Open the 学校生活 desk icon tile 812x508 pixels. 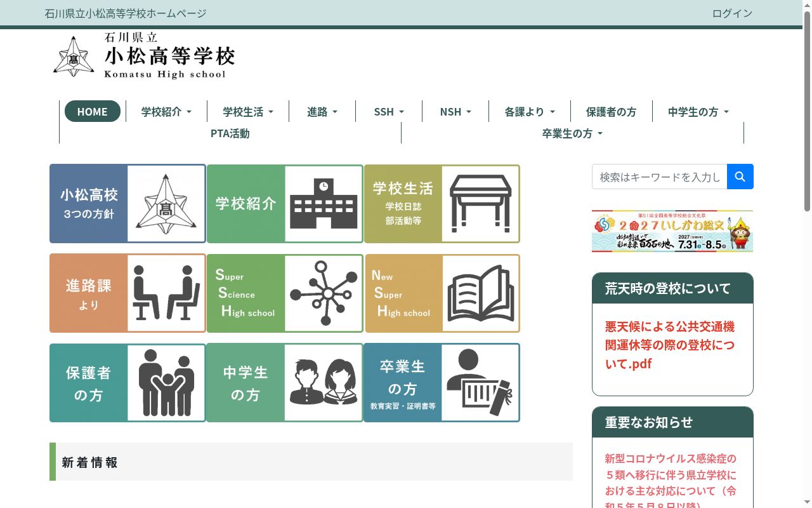point(442,204)
